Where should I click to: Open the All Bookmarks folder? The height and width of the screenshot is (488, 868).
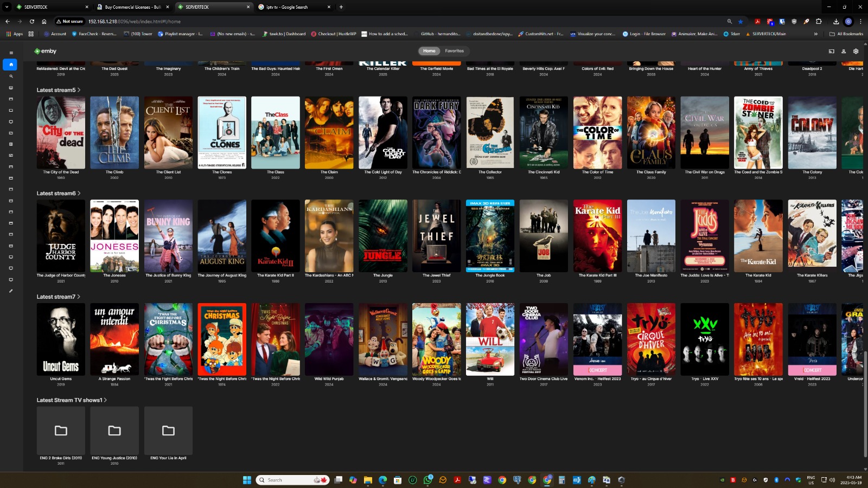(x=846, y=34)
